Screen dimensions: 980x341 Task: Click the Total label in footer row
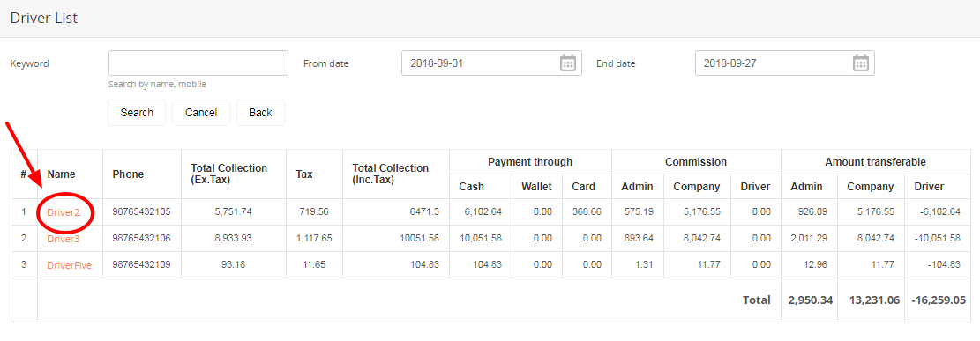tap(756, 300)
